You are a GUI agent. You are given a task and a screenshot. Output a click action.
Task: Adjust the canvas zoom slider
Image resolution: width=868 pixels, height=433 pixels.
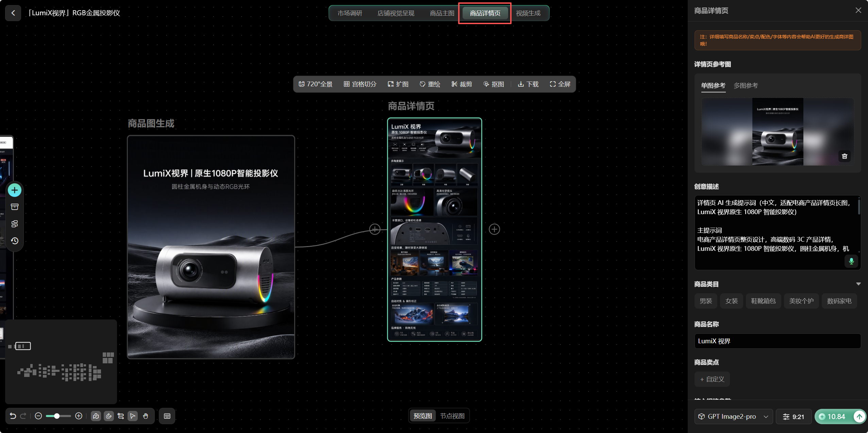58,416
